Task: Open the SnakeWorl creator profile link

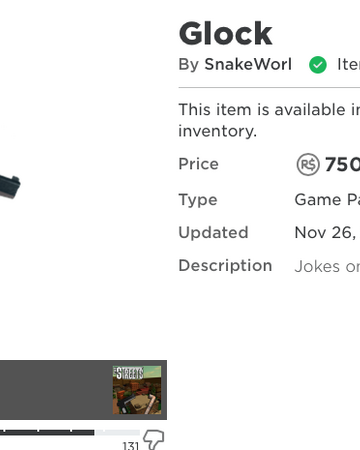Action: tap(248, 64)
